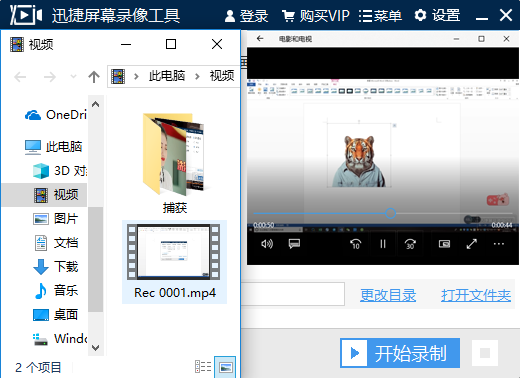520x378 pixels.
Task: Skip forward 30 seconds
Action: [x=410, y=244]
